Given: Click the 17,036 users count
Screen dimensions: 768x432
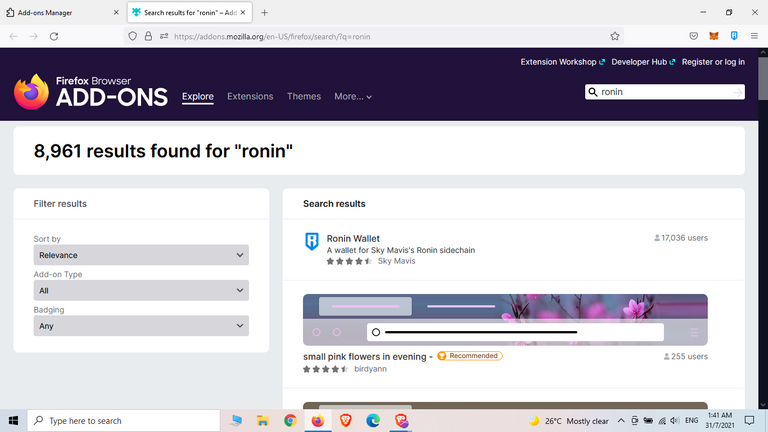Looking at the screenshot, I should point(681,238).
